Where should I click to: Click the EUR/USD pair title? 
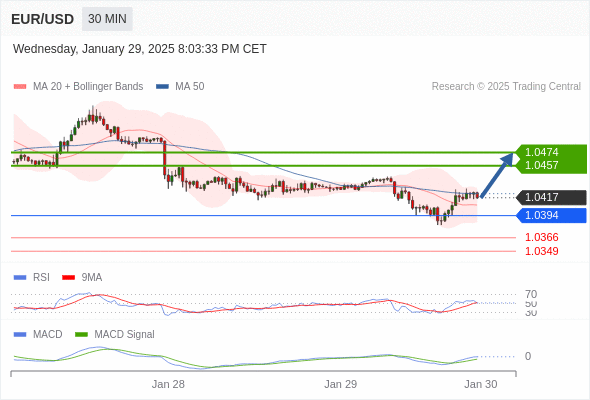(x=43, y=19)
